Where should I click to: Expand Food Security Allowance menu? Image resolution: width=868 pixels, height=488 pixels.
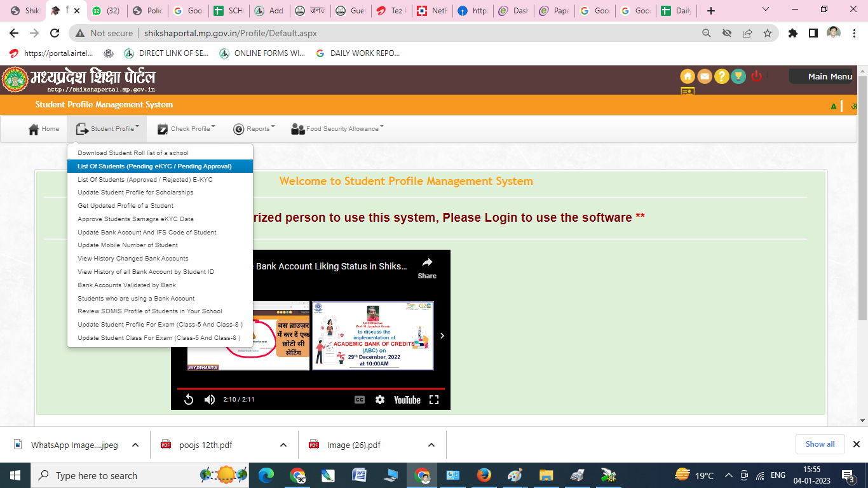pyautogui.click(x=337, y=129)
